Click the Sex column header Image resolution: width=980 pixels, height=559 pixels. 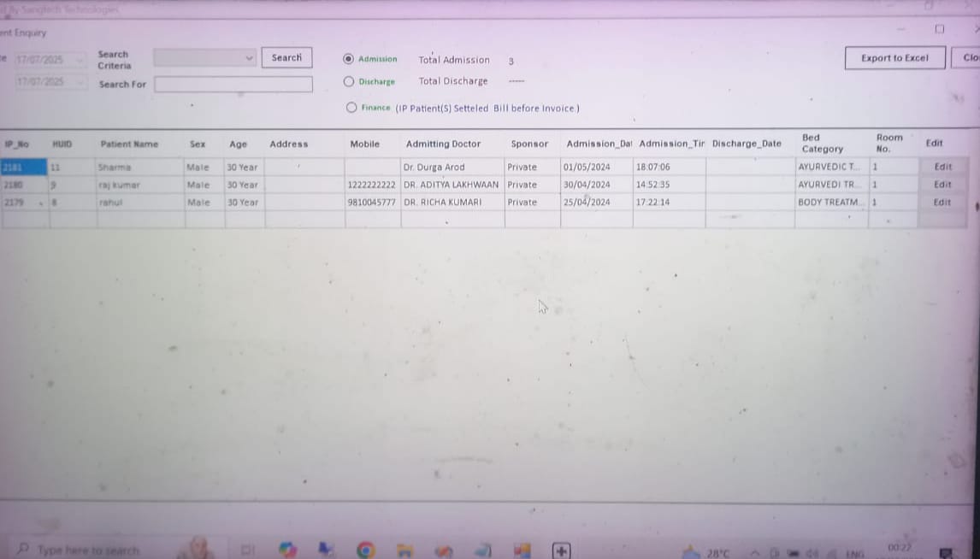[198, 144]
